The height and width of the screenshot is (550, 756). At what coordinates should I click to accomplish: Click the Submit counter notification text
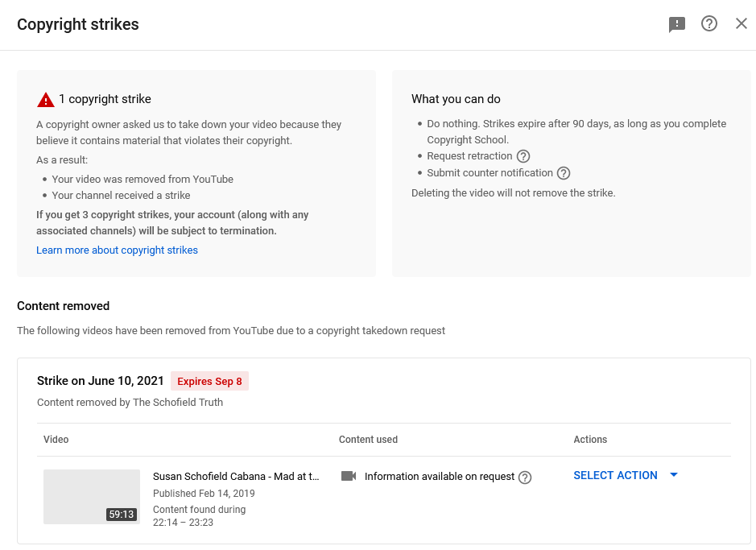pos(490,173)
